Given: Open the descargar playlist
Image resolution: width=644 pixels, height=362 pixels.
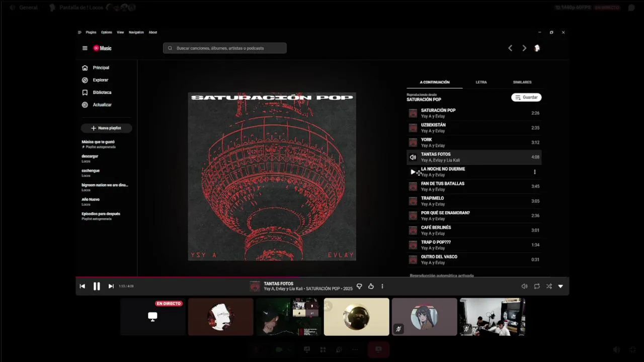Looking at the screenshot, I should tap(106, 159).
